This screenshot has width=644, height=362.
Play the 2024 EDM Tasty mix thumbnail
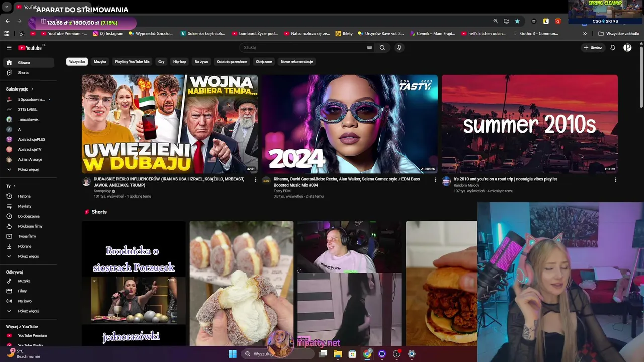click(x=349, y=124)
